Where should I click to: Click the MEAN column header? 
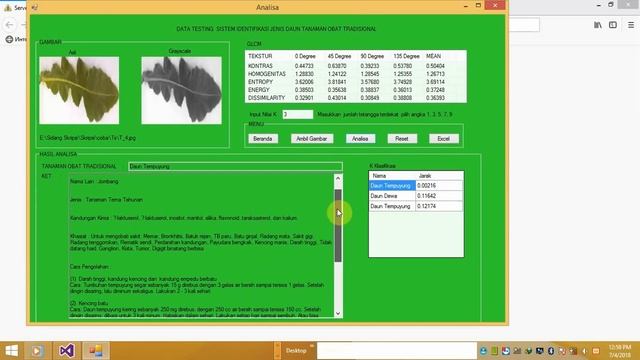(433, 56)
